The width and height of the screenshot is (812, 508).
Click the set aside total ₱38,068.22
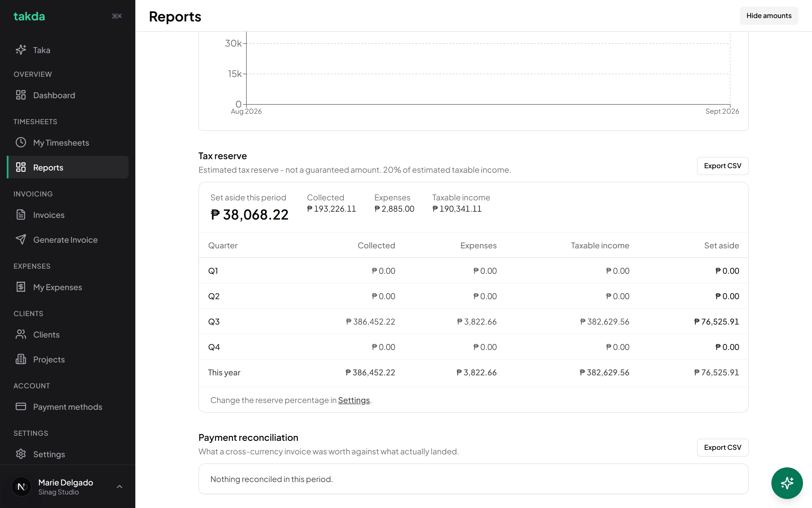coord(249,214)
